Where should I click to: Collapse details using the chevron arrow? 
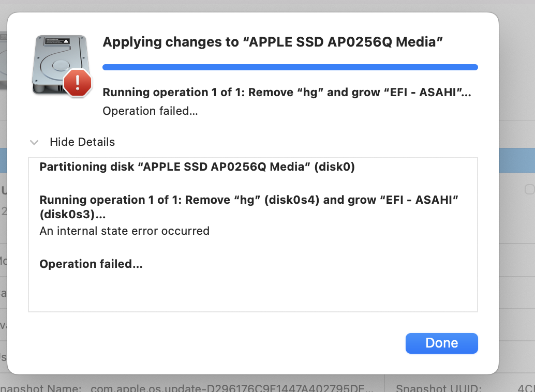coord(34,142)
